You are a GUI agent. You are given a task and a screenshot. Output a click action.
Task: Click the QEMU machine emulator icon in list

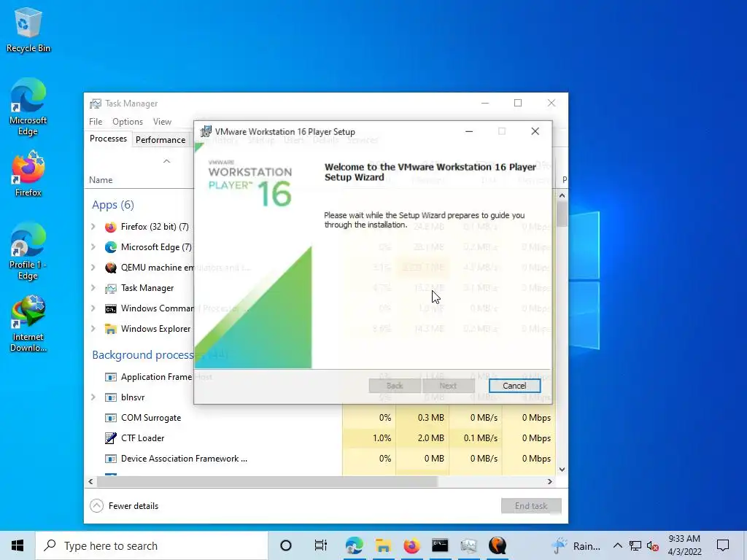click(x=111, y=268)
